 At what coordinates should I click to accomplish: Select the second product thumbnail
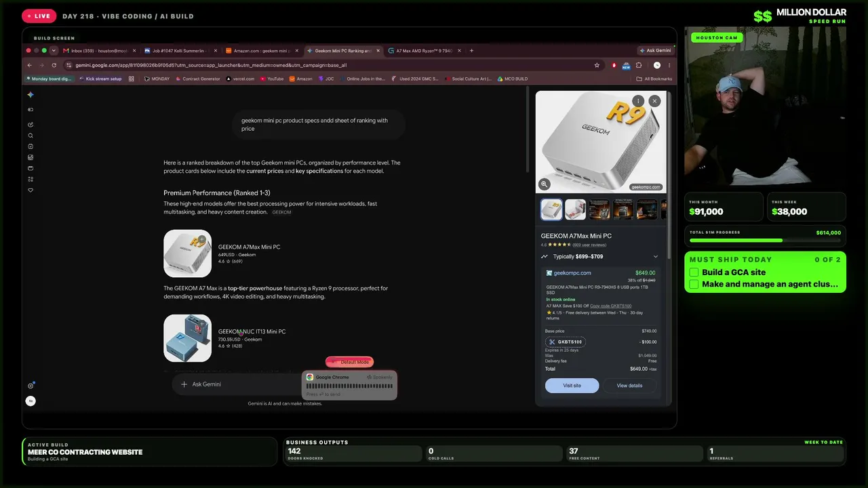tap(575, 209)
